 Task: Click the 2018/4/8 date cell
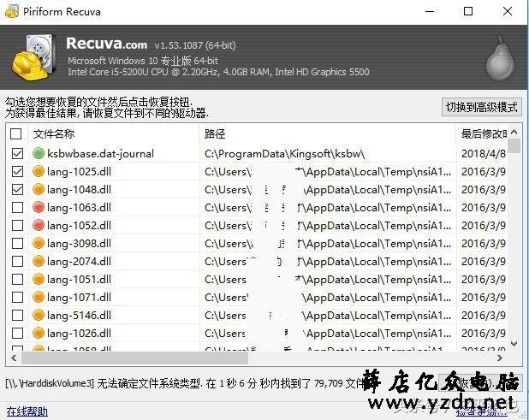tap(484, 154)
